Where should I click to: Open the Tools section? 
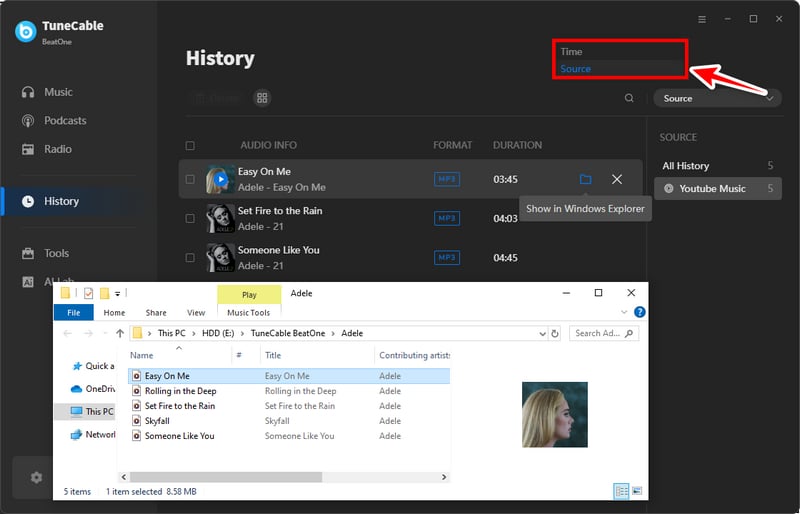coord(45,253)
